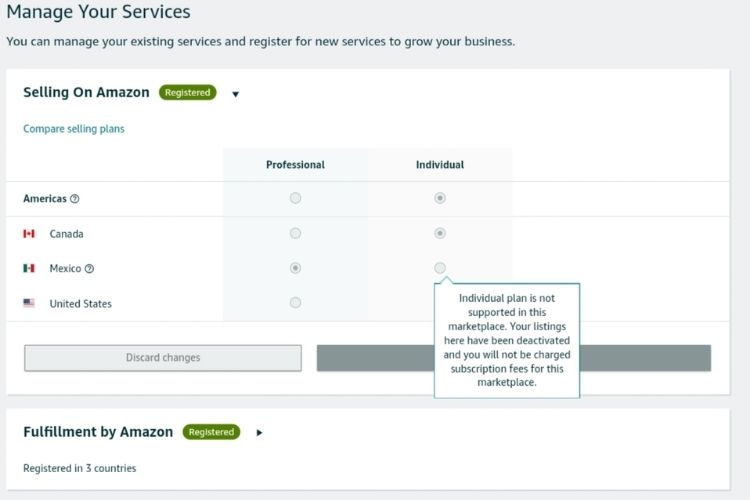Click the help icon next to Americas
Screen dimensions: 750x500
pyautogui.click(x=75, y=199)
